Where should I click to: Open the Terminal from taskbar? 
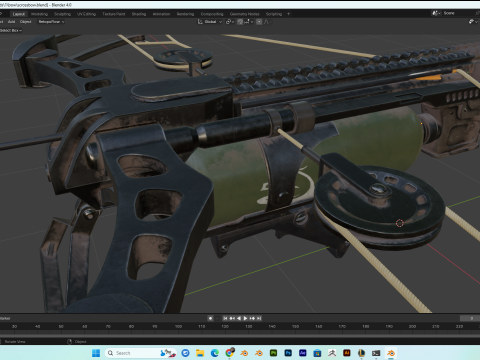(x=376, y=353)
